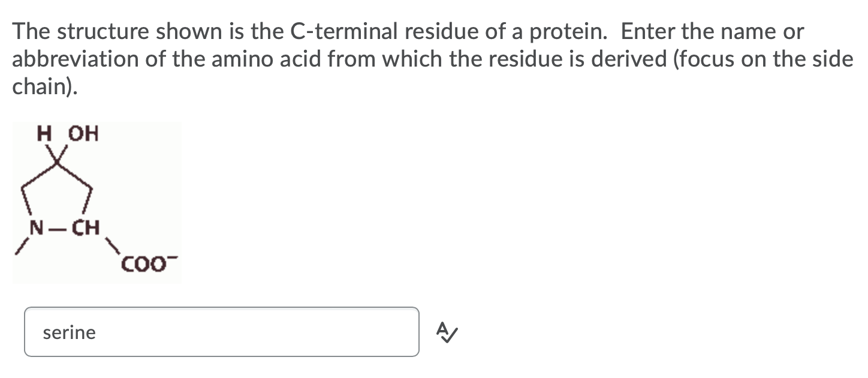The height and width of the screenshot is (378, 868).
Task: Click inside the answer input box
Action: coord(222,332)
